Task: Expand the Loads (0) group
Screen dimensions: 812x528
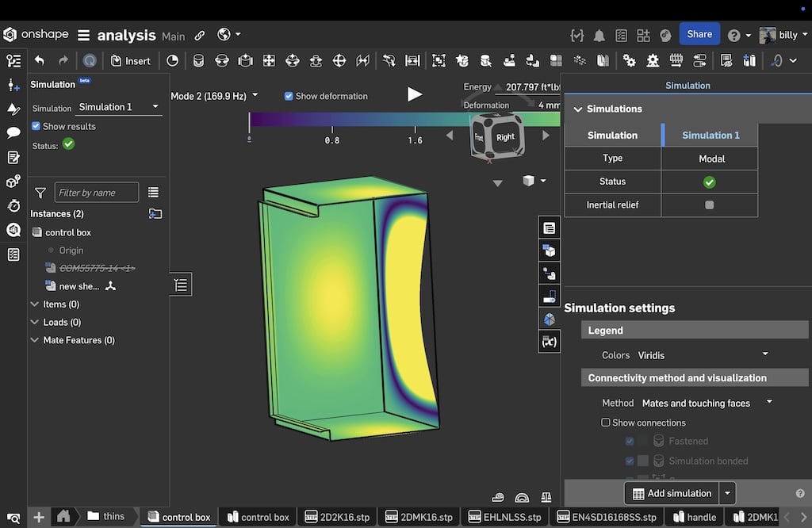Action: (x=34, y=322)
